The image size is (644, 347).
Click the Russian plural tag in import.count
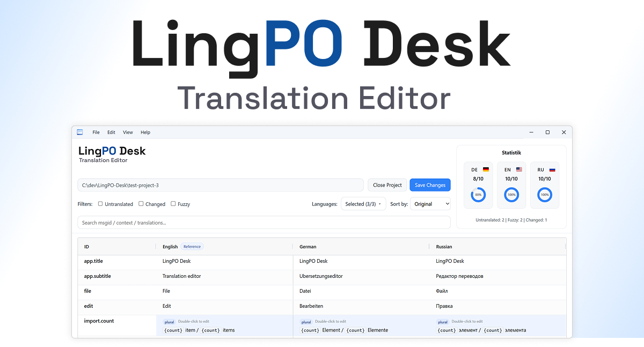click(443, 322)
